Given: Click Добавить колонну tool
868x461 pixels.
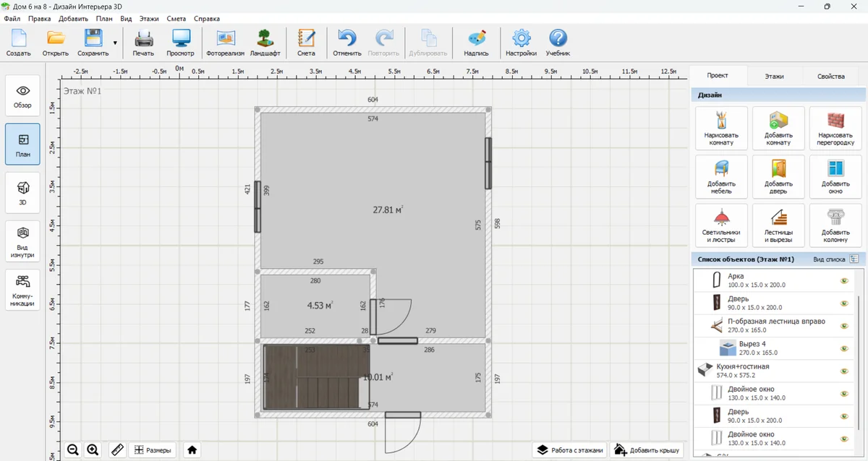Looking at the screenshot, I should coord(835,225).
